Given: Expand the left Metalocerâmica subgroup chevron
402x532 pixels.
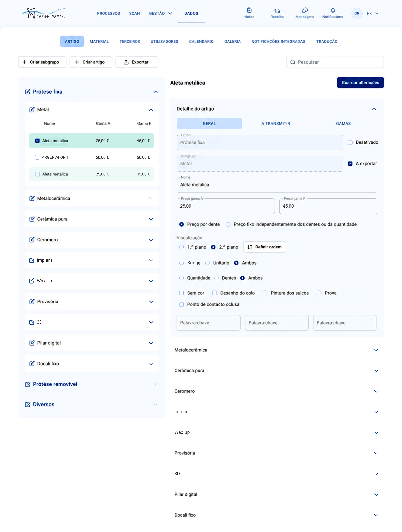Looking at the screenshot, I should [151, 199].
